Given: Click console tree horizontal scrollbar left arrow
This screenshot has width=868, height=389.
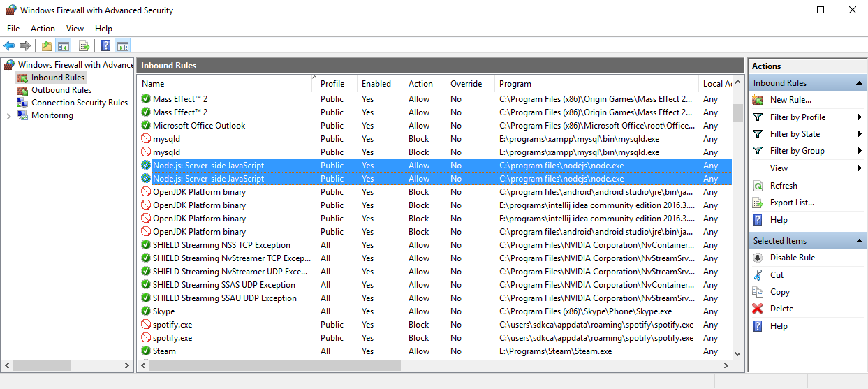Looking at the screenshot, I should (x=7, y=365).
